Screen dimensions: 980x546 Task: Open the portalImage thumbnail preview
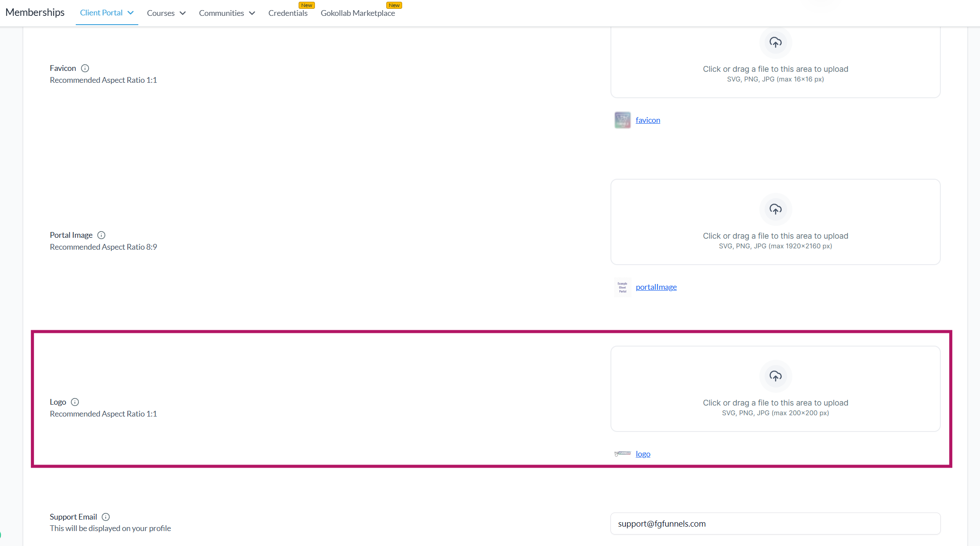(x=622, y=287)
